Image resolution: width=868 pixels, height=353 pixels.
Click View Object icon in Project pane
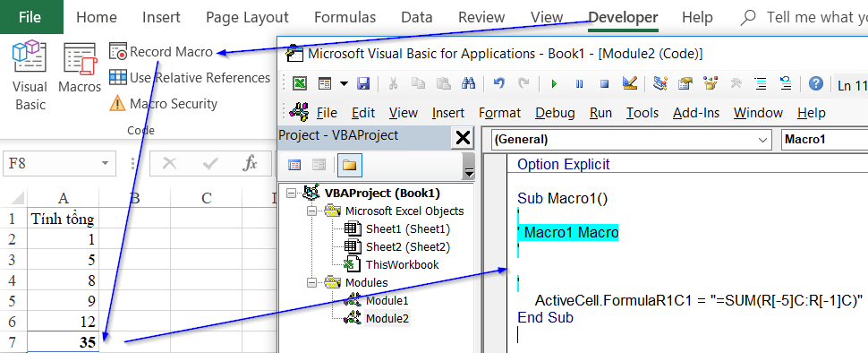click(319, 165)
